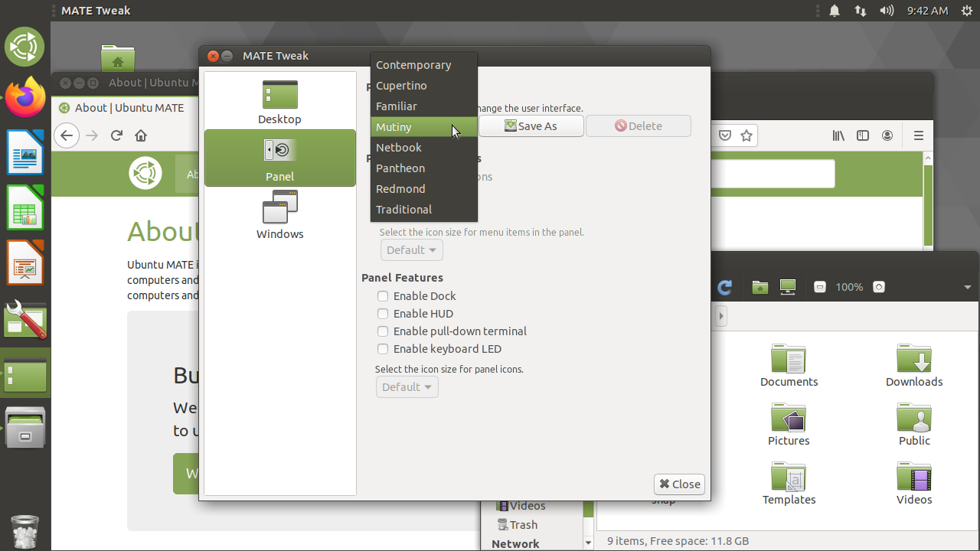The height and width of the screenshot is (551, 980).
Task: Open the Firefox Library icon
Action: tap(838, 135)
